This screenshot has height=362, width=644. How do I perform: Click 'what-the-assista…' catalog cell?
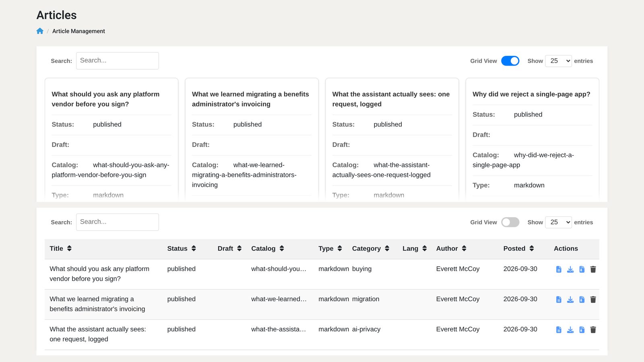(279, 329)
